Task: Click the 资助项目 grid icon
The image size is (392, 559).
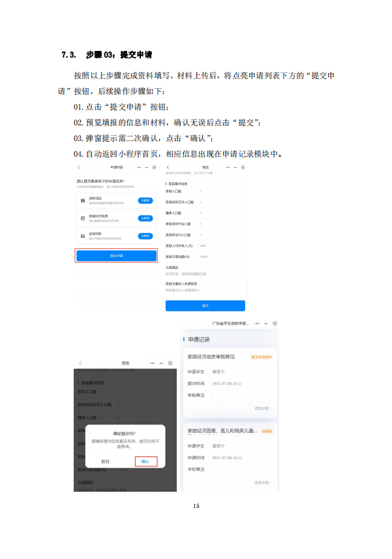Action: [83, 200]
